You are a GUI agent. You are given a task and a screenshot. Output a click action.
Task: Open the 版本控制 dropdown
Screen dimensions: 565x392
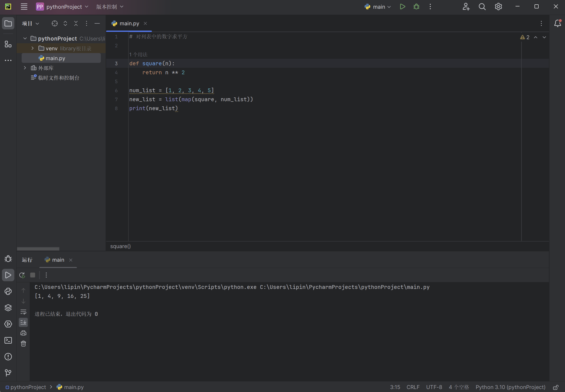tap(110, 7)
